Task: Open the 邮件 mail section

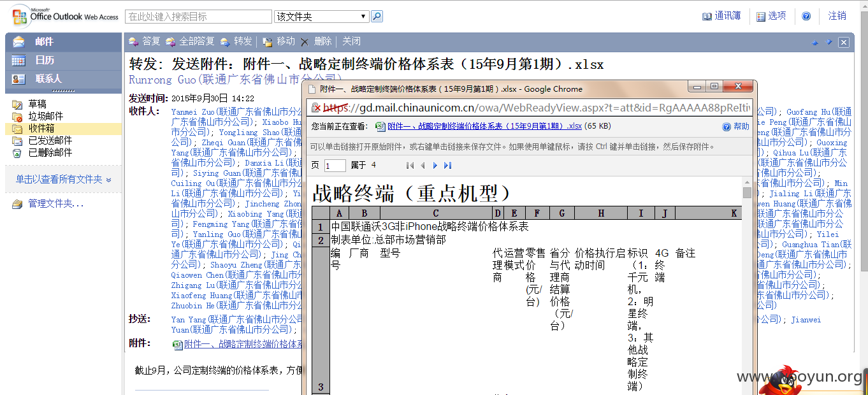Action: 64,42
